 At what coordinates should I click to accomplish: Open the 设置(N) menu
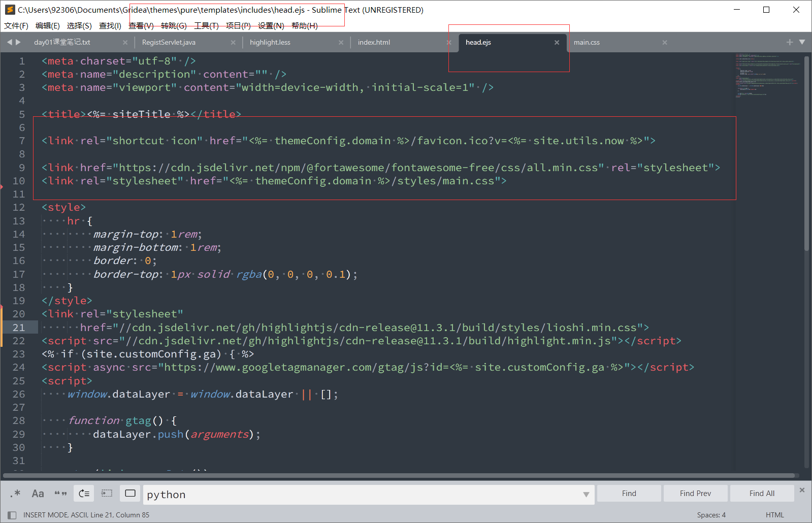(x=271, y=26)
